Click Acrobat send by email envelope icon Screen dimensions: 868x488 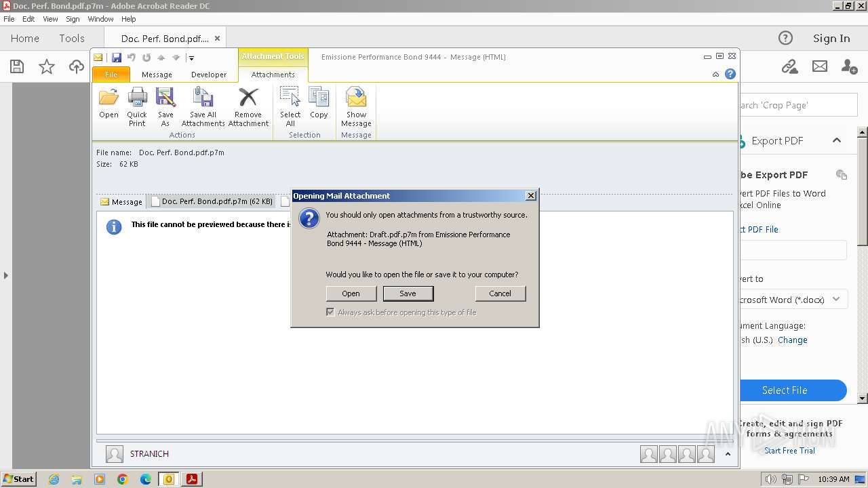coord(820,66)
